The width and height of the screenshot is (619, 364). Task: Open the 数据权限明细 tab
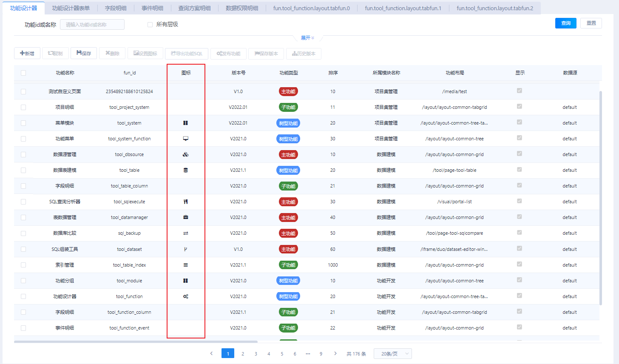click(242, 8)
